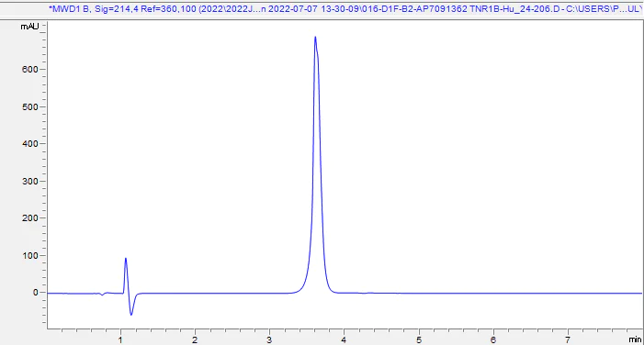Click the mAU y-axis unit label
The image size is (644, 345).
30,27
